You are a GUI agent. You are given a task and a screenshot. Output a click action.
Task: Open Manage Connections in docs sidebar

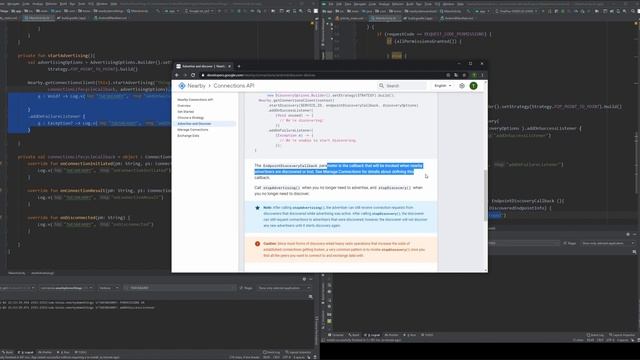pyautogui.click(x=193, y=130)
